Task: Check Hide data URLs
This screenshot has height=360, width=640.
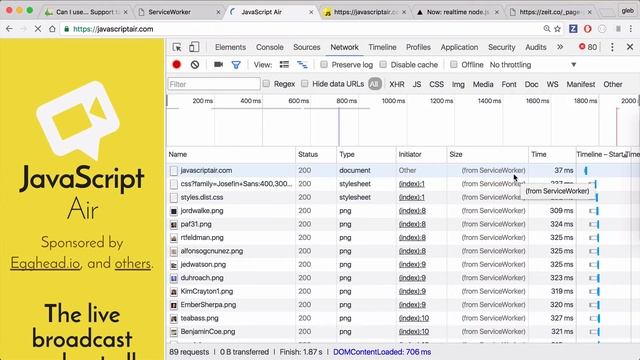Action: (304, 84)
